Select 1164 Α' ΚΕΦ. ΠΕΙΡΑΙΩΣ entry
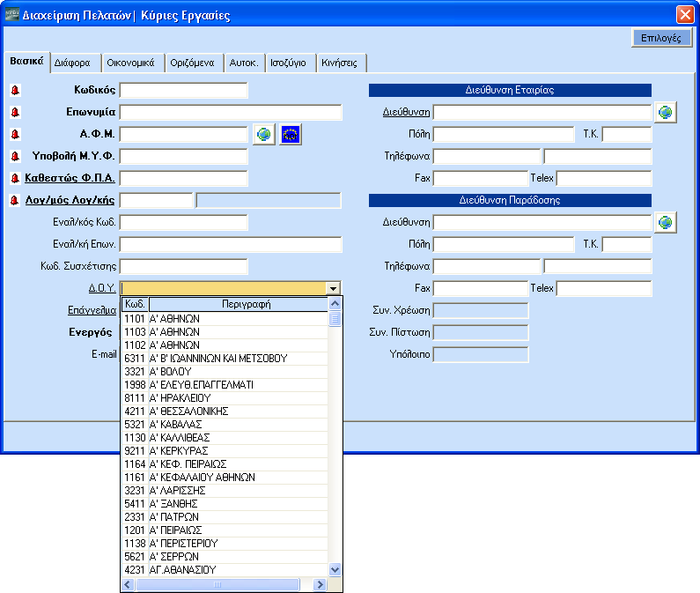Image resolution: width=700 pixels, height=593 pixels. 225,464
